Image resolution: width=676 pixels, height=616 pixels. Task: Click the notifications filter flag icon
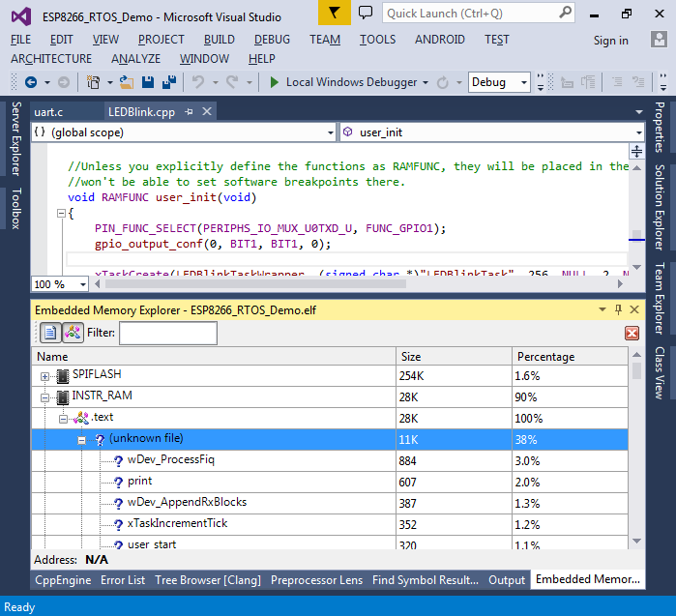[x=334, y=13]
